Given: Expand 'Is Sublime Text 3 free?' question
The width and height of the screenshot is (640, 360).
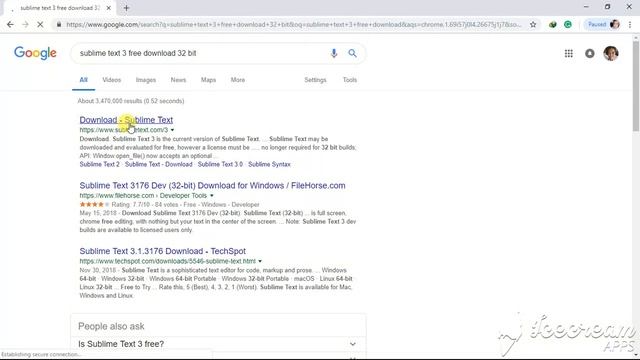Looking at the screenshot, I should pos(218,344).
